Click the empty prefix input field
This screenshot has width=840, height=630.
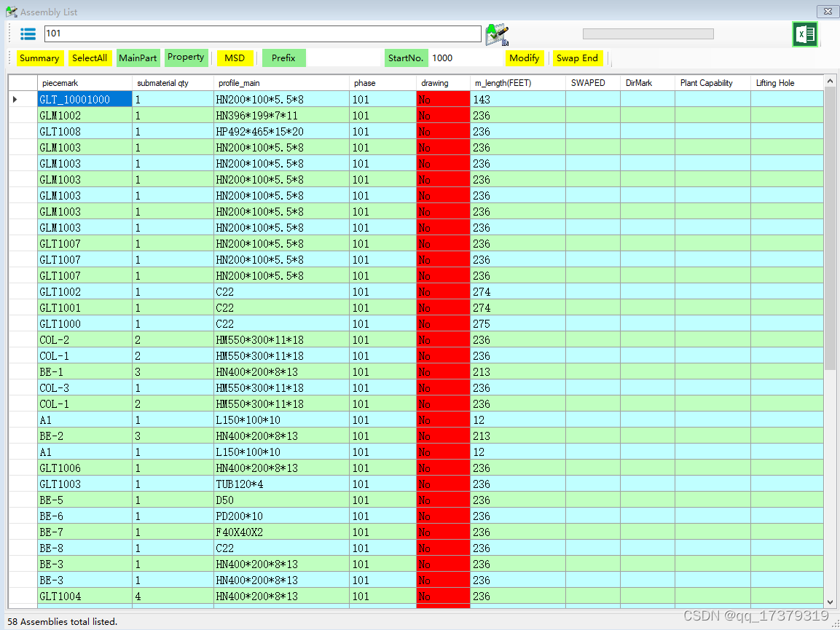(x=345, y=58)
